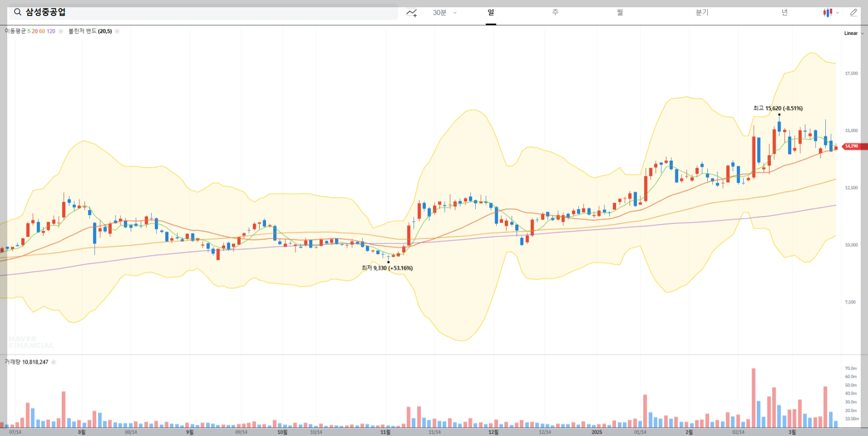Remove the 이동평균 moving average indicator

[61, 31]
